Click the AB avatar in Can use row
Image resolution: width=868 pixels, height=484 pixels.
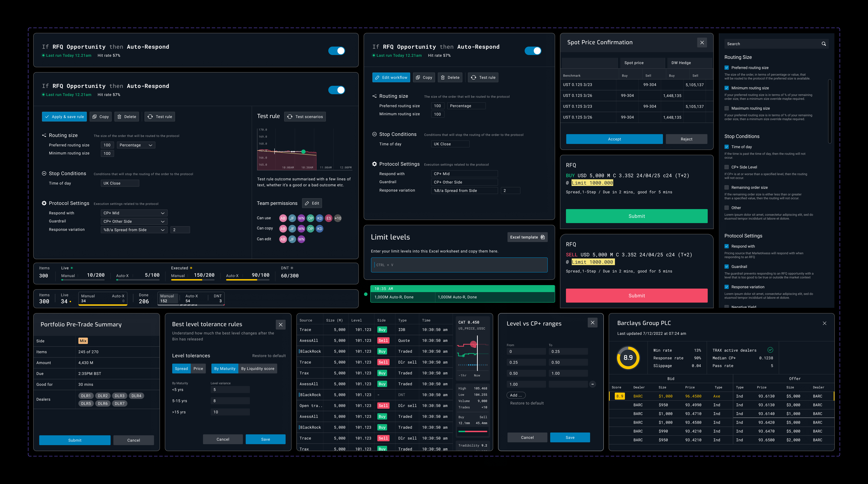click(283, 218)
